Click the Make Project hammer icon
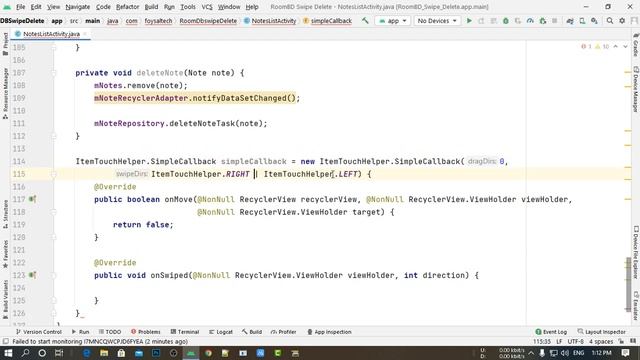This screenshot has height=360, width=640. pyautogui.click(x=365, y=20)
